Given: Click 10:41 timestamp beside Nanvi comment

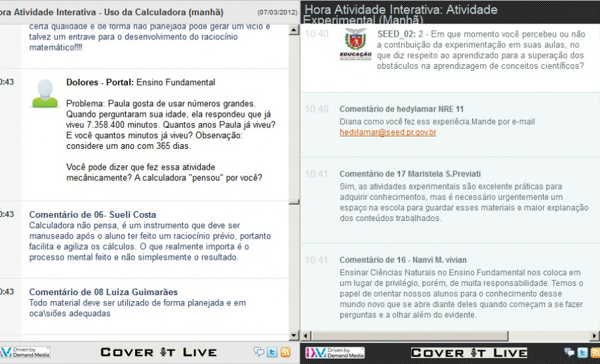Looking at the screenshot, I should (317, 260).
